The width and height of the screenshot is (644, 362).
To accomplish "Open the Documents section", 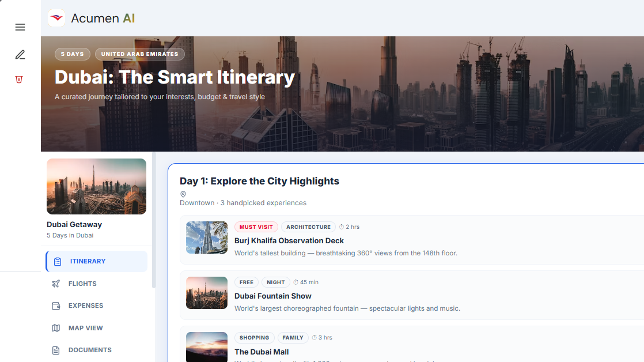I will tap(97, 350).
